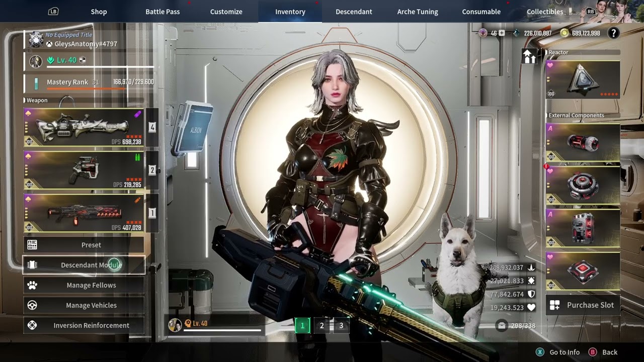Click the Inversion Reinforcement diamond icon

coord(32,325)
